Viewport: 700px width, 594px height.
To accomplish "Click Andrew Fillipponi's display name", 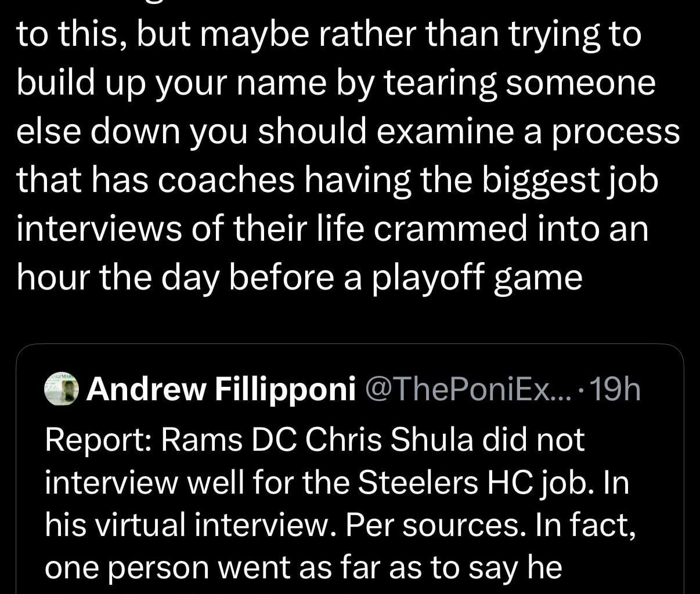I will point(221,390).
